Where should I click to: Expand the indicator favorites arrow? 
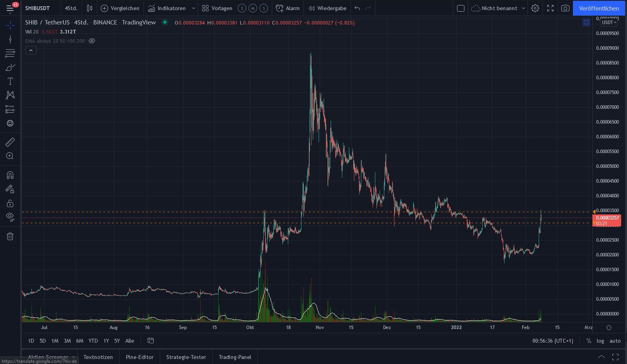pyautogui.click(x=193, y=8)
